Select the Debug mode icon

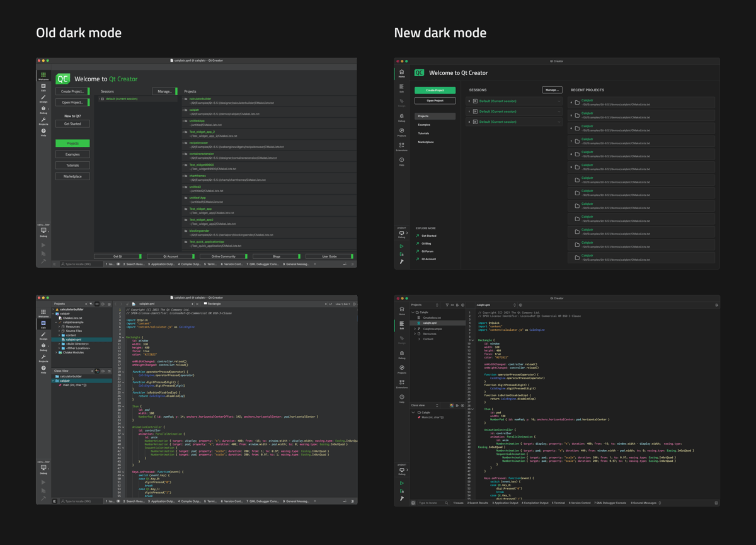coord(401,115)
